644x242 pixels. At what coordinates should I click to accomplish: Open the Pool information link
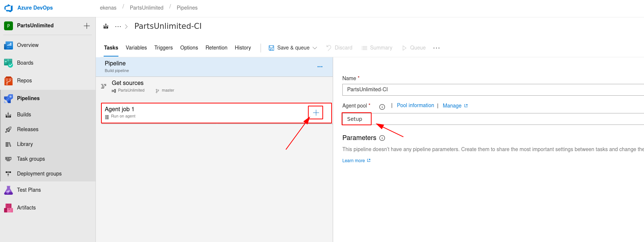point(416,105)
